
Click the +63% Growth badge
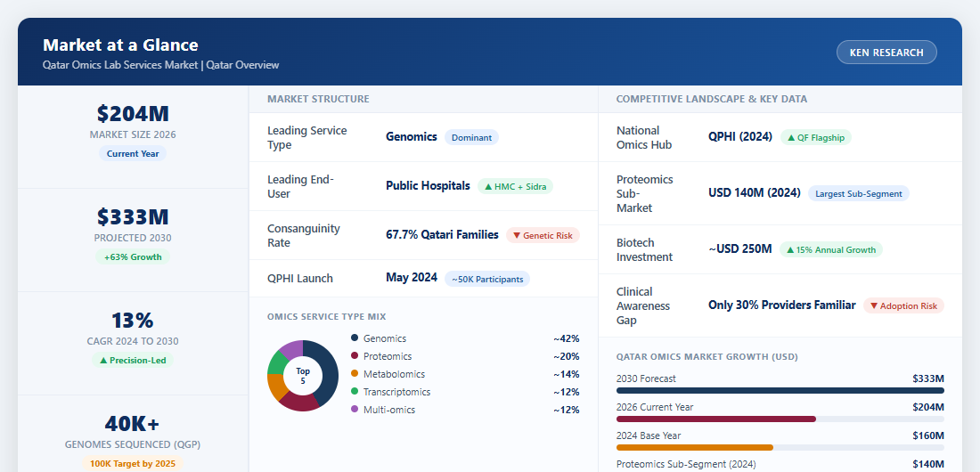coord(133,257)
